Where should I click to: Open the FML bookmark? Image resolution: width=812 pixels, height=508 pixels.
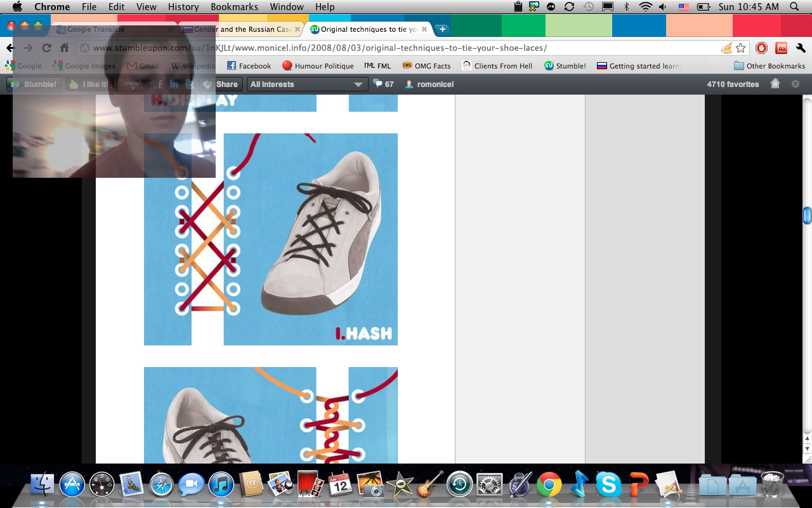point(377,65)
